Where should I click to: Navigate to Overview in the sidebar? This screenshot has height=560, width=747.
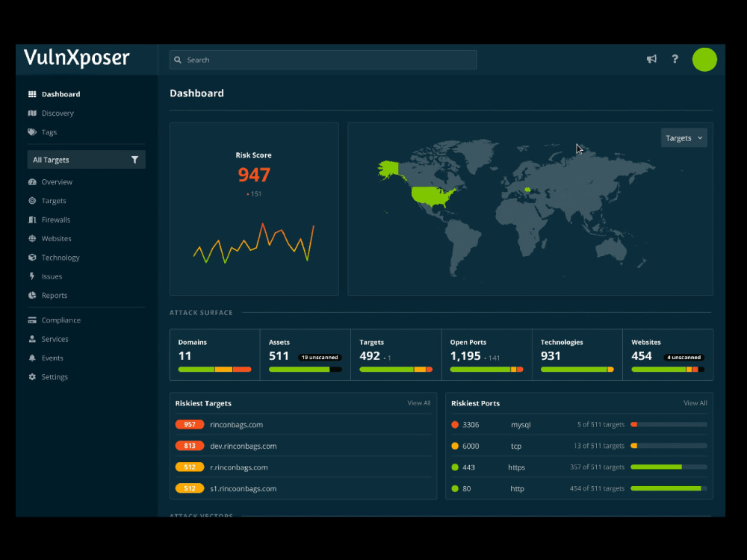pyautogui.click(x=57, y=182)
